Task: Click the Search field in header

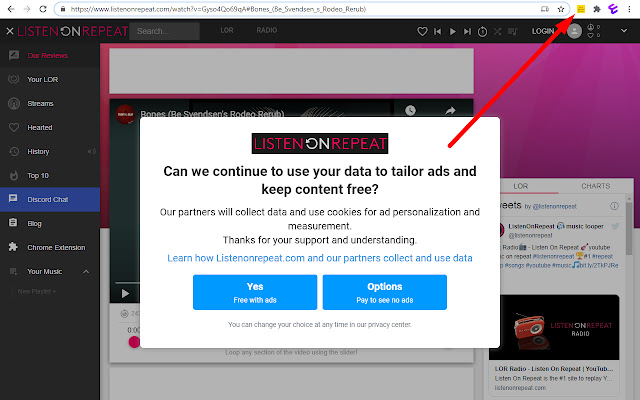Action: [164, 31]
